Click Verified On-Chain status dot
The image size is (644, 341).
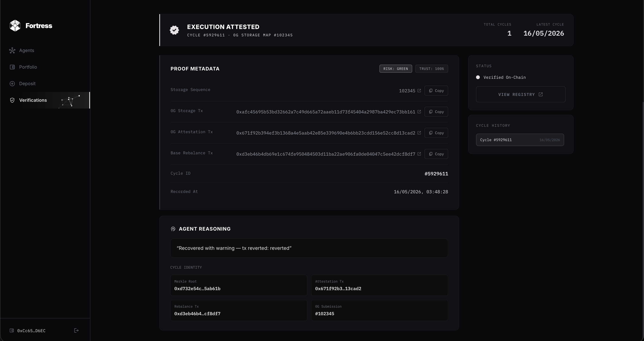coord(478,77)
